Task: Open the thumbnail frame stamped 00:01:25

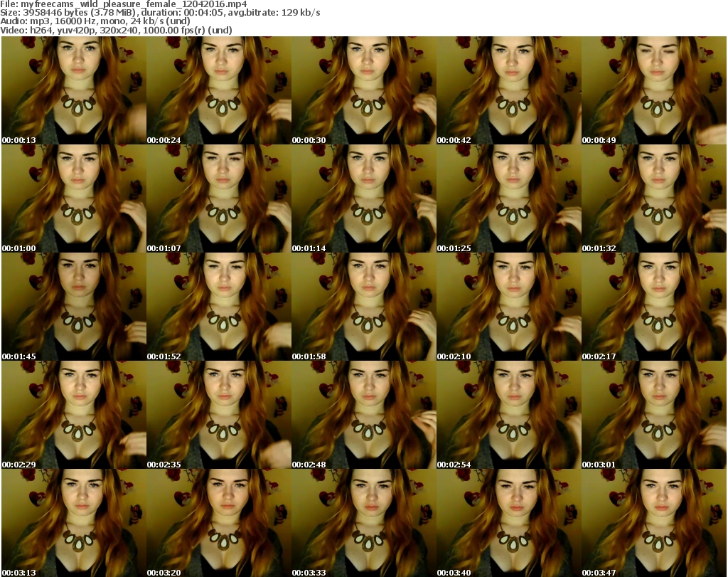Action: click(x=509, y=198)
